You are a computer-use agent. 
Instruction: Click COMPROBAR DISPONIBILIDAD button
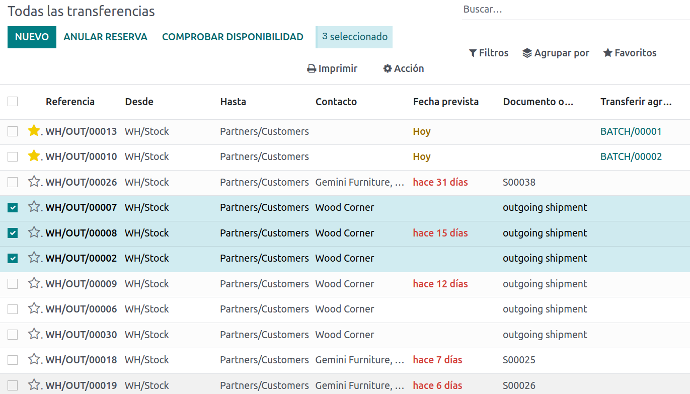coord(233,37)
